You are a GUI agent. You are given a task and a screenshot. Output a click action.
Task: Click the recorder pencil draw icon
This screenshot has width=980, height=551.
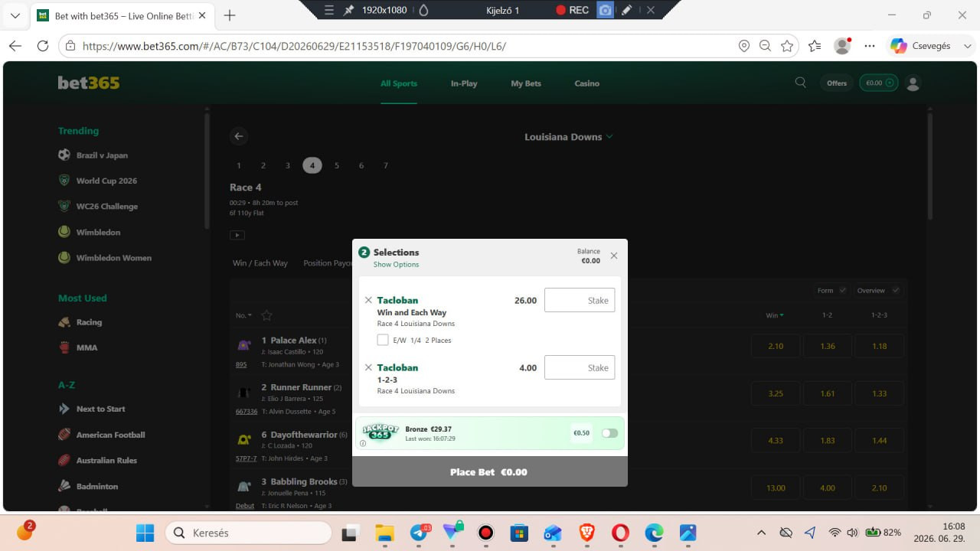tap(626, 10)
